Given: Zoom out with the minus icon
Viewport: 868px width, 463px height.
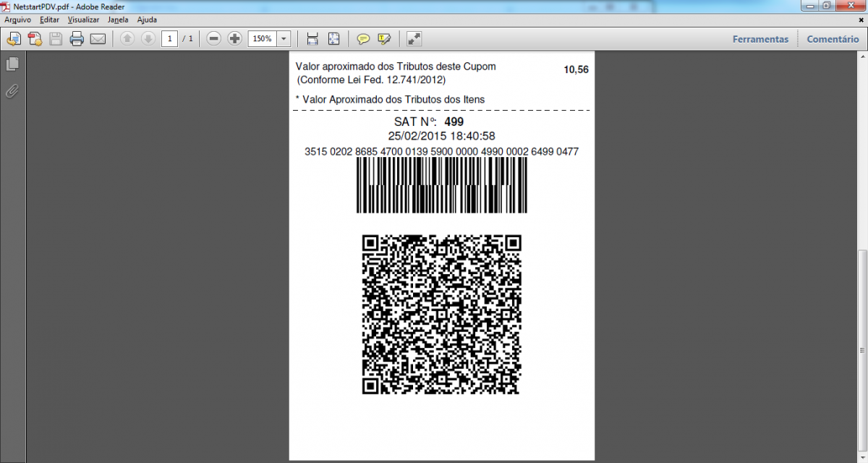Looking at the screenshot, I should pos(213,39).
